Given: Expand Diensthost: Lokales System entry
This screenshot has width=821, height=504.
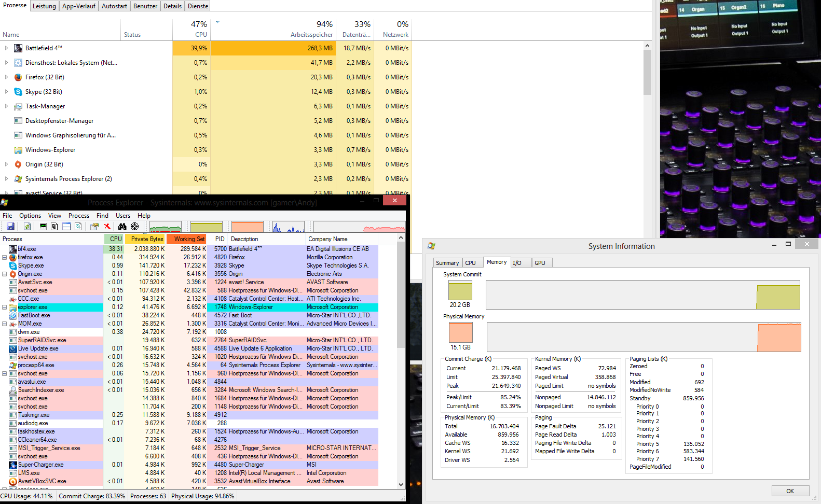Looking at the screenshot, I should coord(6,63).
